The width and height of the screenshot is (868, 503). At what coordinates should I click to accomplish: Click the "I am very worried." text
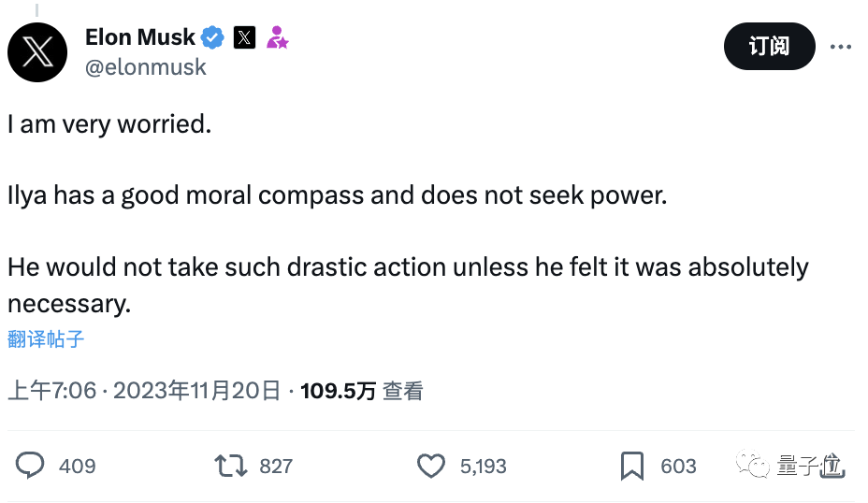pos(109,124)
